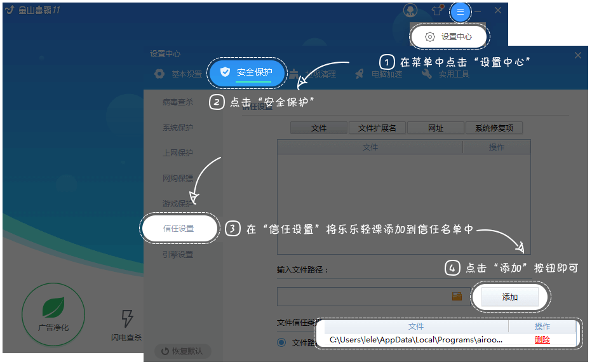This screenshot has height=364, width=592.
Task: Switch to the 垃圾清理 tab
Action: pyautogui.click(x=313, y=74)
